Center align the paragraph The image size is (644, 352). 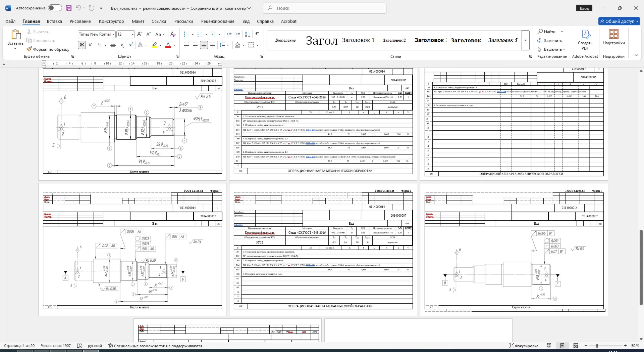(x=195, y=45)
